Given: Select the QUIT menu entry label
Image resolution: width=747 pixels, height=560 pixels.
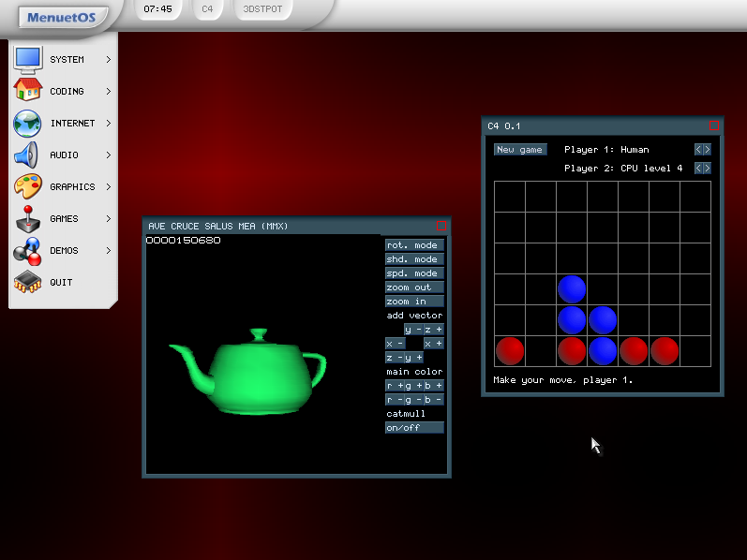Looking at the screenshot, I should (61, 283).
